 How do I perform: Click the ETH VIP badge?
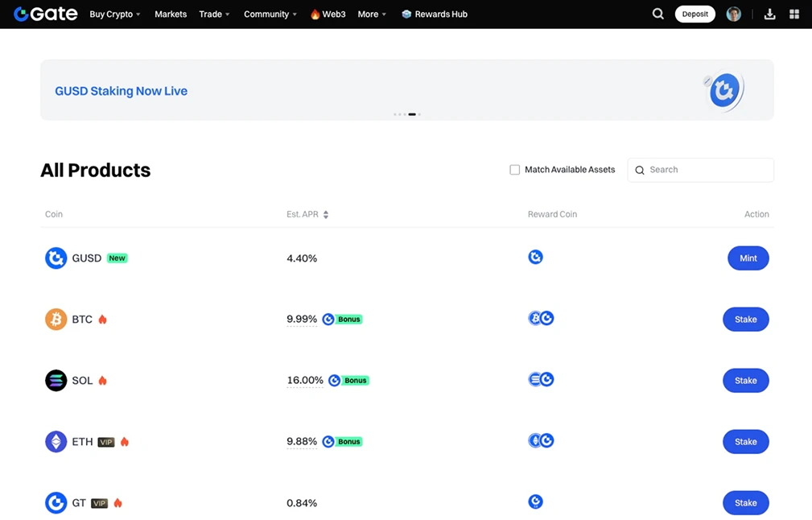tap(106, 442)
